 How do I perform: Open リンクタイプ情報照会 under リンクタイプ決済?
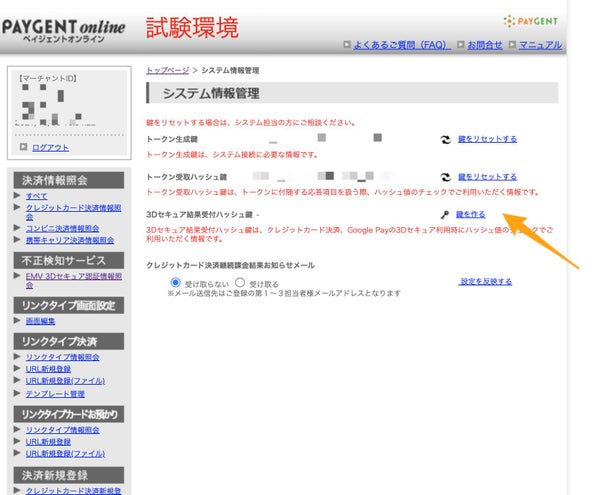[62, 357]
